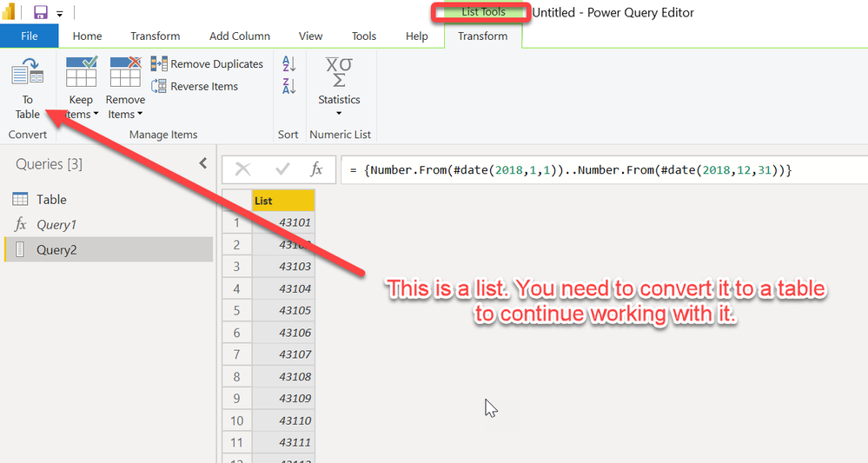Select the Query1 function query
Viewport: 868px width, 463px height.
109,225
